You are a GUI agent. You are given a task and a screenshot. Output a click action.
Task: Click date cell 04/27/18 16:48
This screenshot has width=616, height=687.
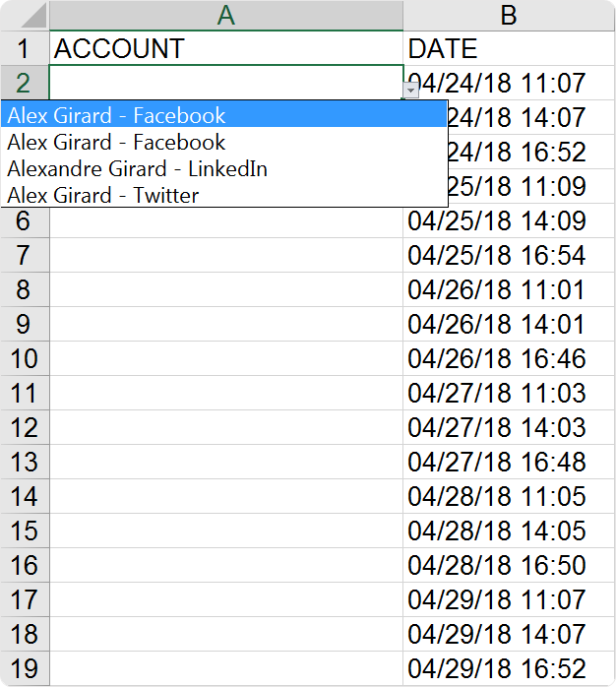coord(509,462)
